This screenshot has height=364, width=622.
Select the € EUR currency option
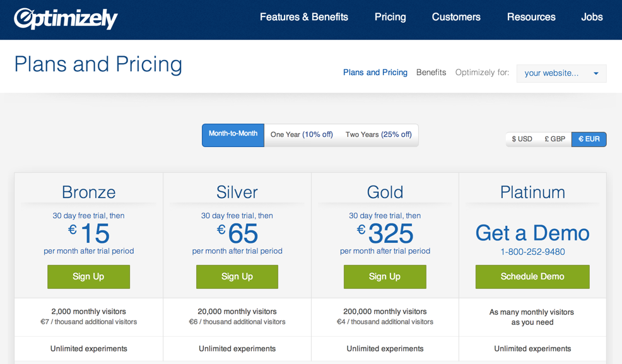(589, 139)
